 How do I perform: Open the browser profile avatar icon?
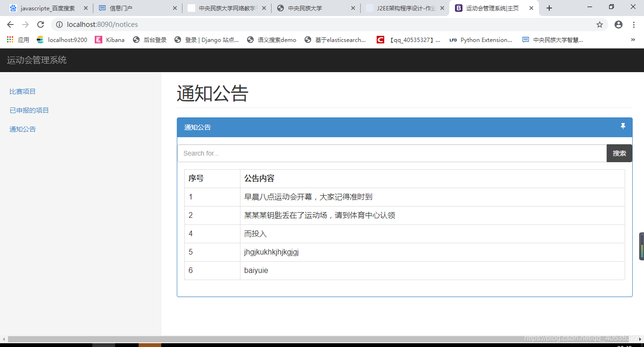click(x=619, y=25)
